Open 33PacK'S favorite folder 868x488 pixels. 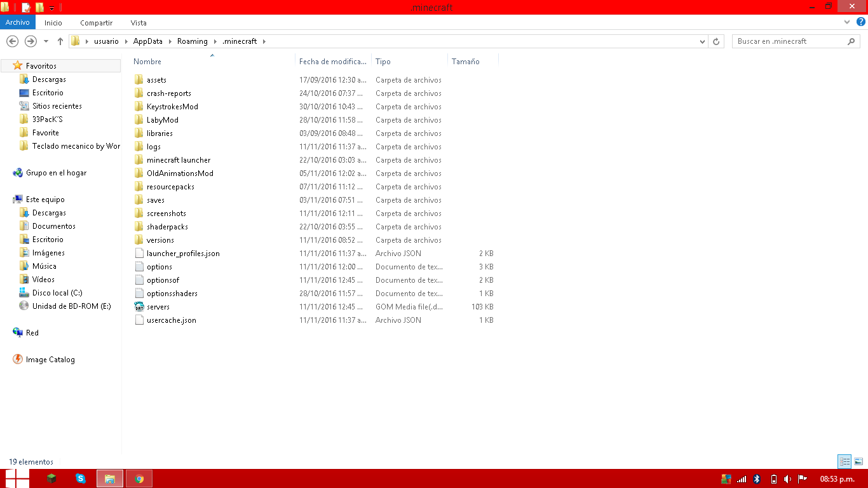click(x=47, y=119)
